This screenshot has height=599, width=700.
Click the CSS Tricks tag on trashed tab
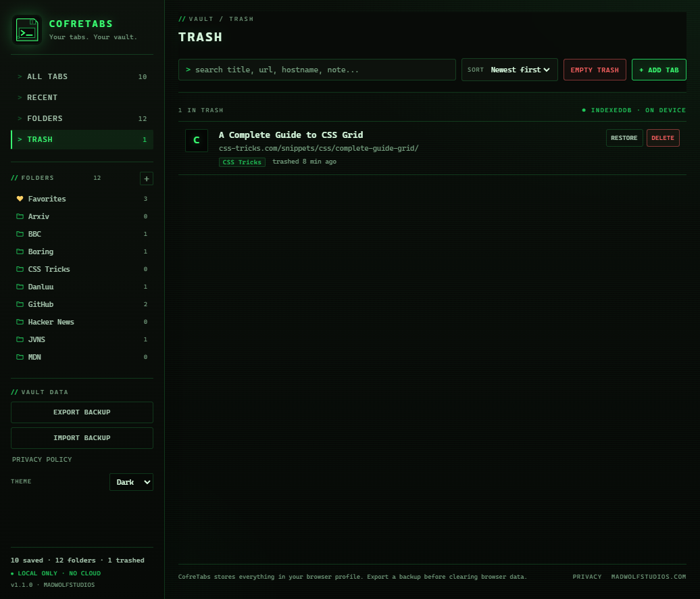(x=242, y=162)
